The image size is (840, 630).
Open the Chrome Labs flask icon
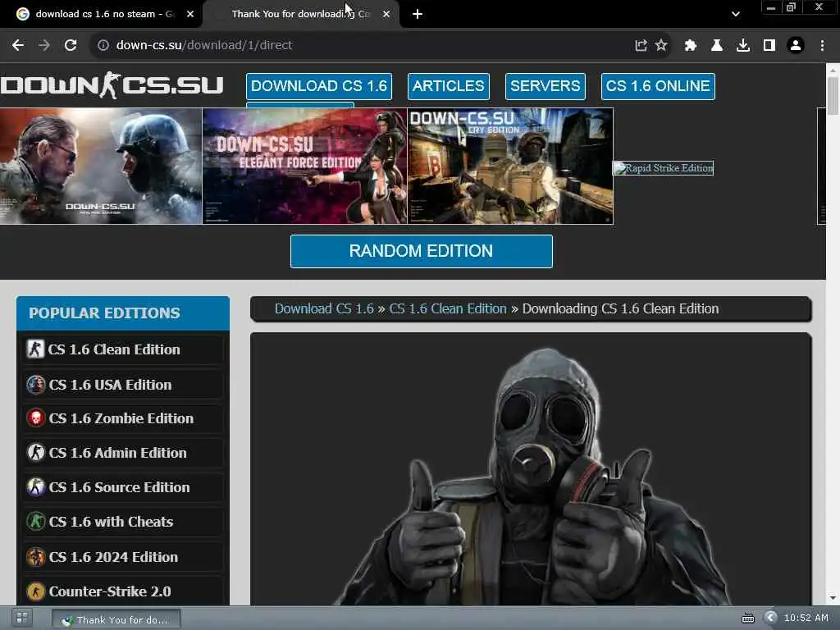(x=717, y=45)
